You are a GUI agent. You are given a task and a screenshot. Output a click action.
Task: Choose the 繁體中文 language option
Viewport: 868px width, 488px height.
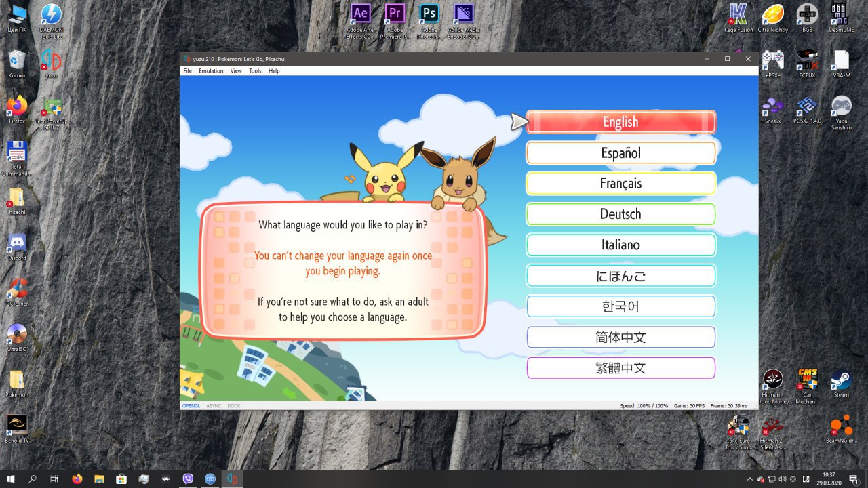[620, 368]
